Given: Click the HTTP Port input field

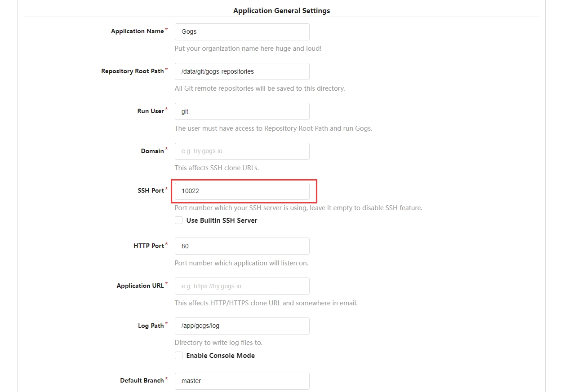Looking at the screenshot, I should pos(242,246).
